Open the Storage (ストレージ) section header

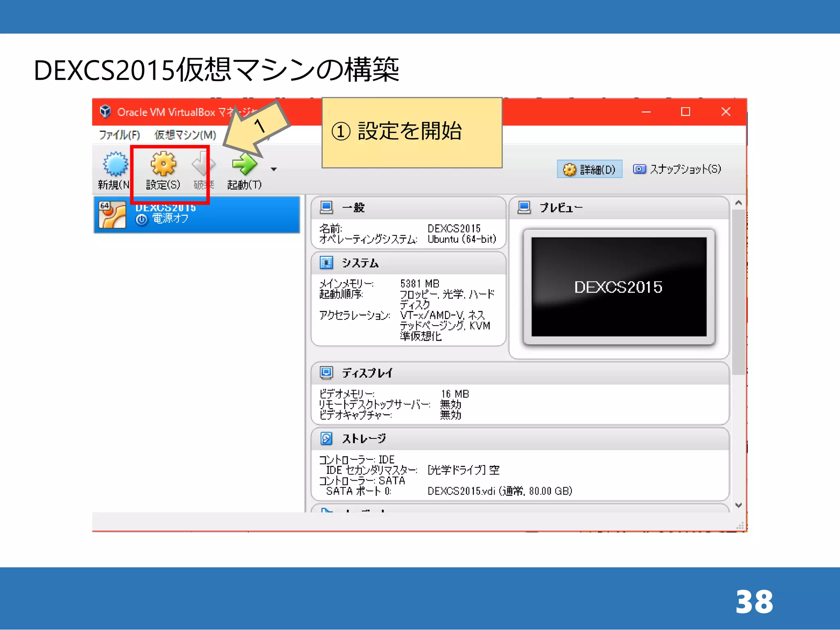point(520,438)
